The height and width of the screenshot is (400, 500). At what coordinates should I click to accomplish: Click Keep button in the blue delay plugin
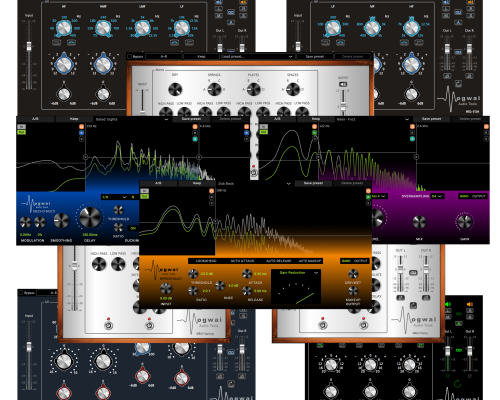pyautogui.click(x=74, y=119)
